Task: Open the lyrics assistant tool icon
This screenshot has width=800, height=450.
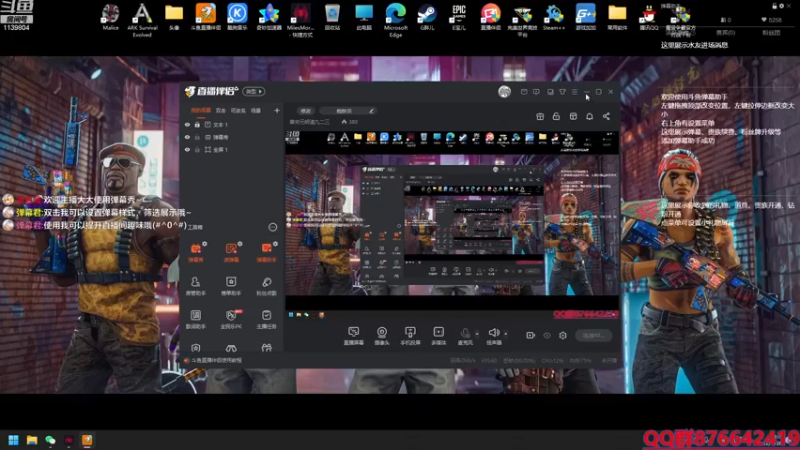Action: pyautogui.click(x=196, y=319)
